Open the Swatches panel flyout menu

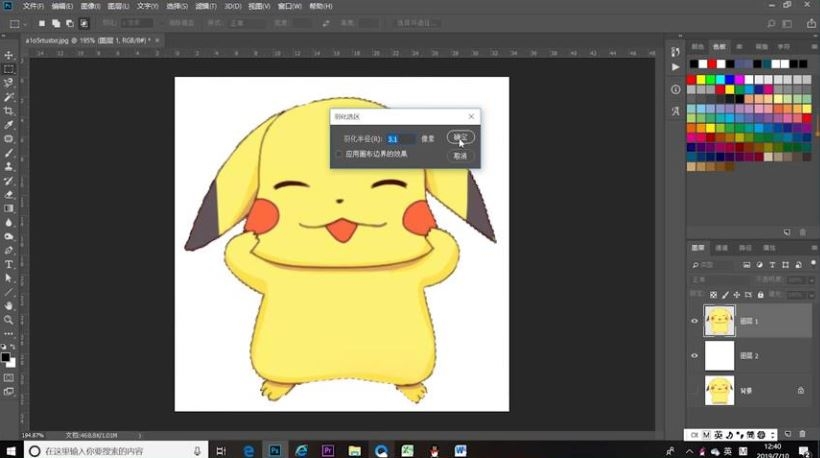point(814,47)
